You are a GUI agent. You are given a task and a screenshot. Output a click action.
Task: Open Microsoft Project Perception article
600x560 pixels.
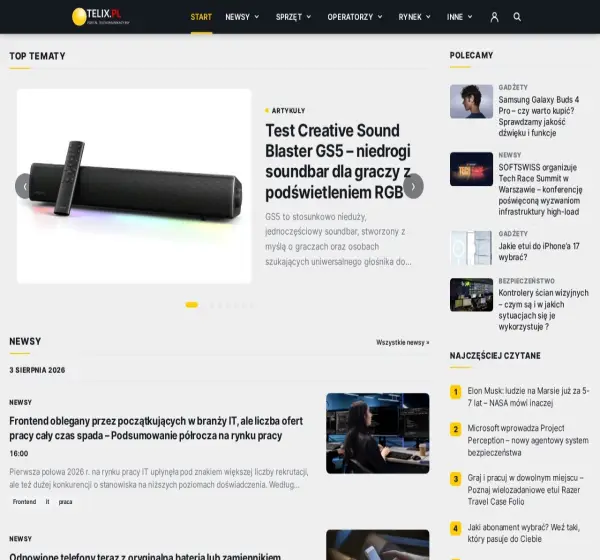coord(528,440)
